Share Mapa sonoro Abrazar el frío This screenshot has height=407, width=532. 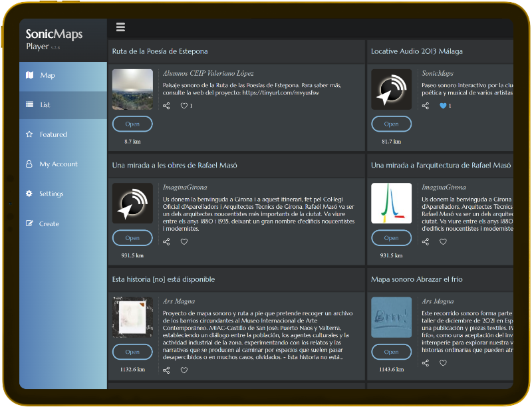pyautogui.click(x=426, y=363)
